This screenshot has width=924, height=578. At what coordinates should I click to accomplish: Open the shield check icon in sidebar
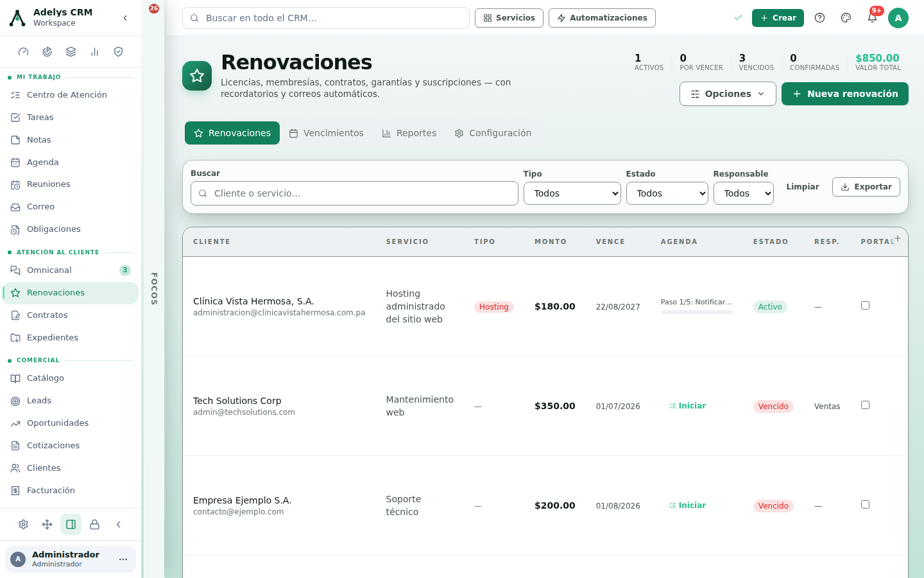119,52
